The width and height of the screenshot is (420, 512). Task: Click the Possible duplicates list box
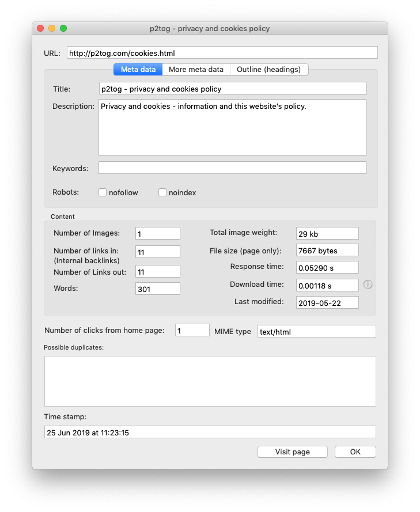(210, 381)
